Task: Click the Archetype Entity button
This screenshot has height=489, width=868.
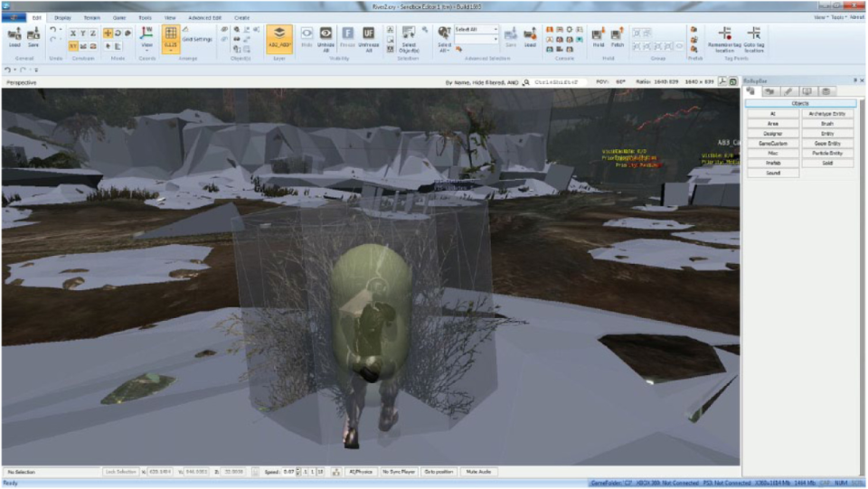Action: tap(827, 114)
